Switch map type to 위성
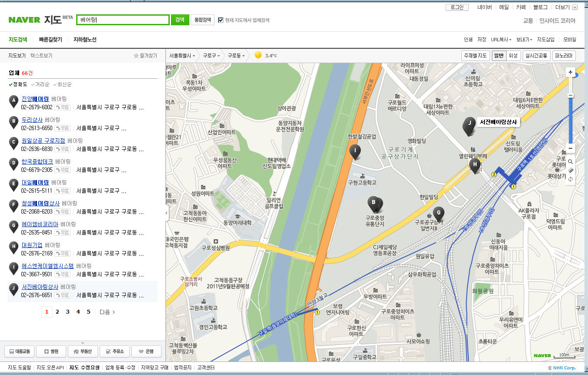The image size is (588, 375). pyautogui.click(x=513, y=56)
